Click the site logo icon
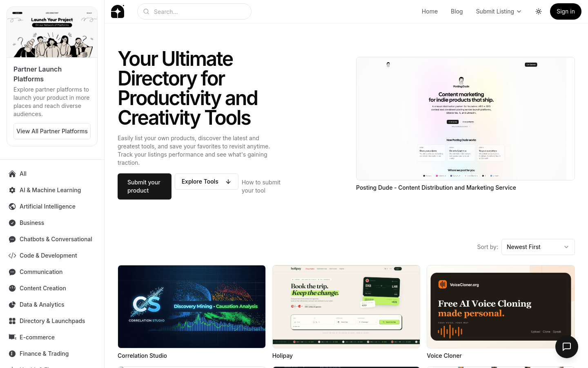Image resolution: width=588 pixels, height=368 pixels. (118, 11)
